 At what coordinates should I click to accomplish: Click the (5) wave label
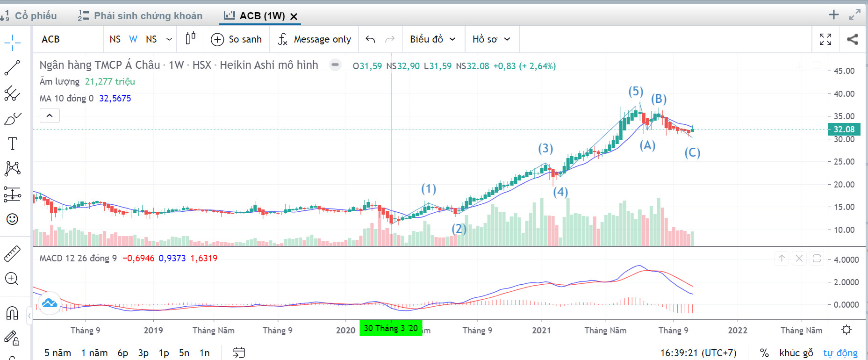tap(636, 91)
